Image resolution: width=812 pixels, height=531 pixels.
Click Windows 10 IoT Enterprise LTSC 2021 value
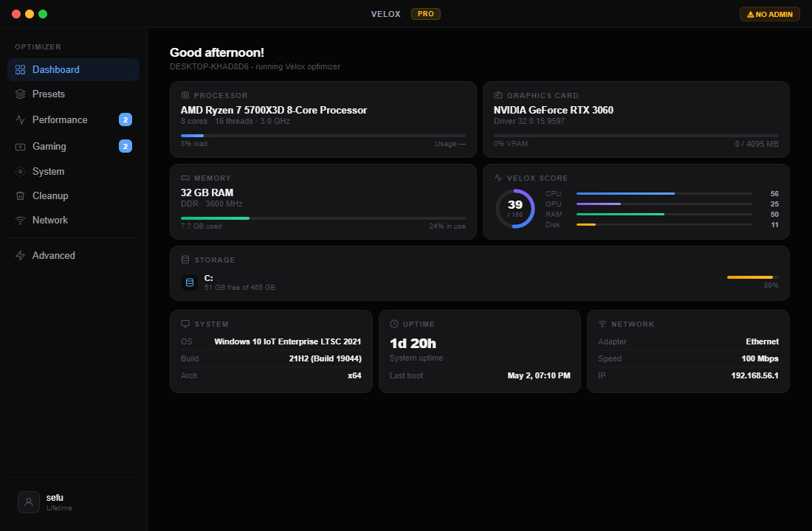[287, 341]
